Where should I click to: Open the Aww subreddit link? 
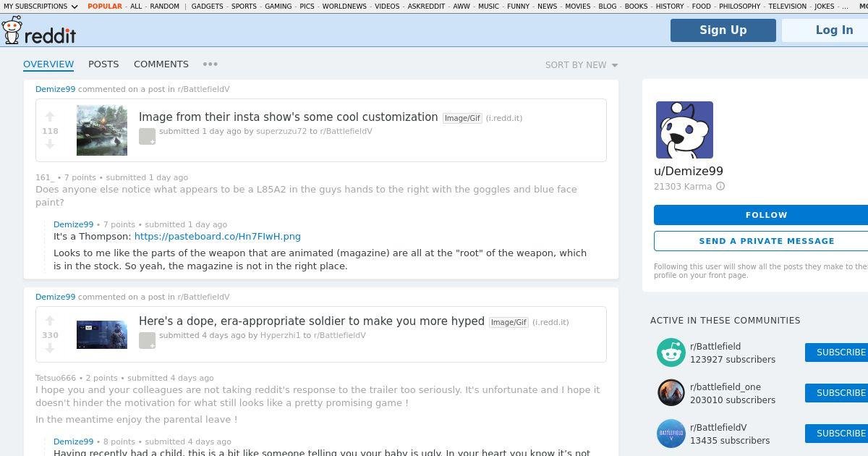coord(461,7)
